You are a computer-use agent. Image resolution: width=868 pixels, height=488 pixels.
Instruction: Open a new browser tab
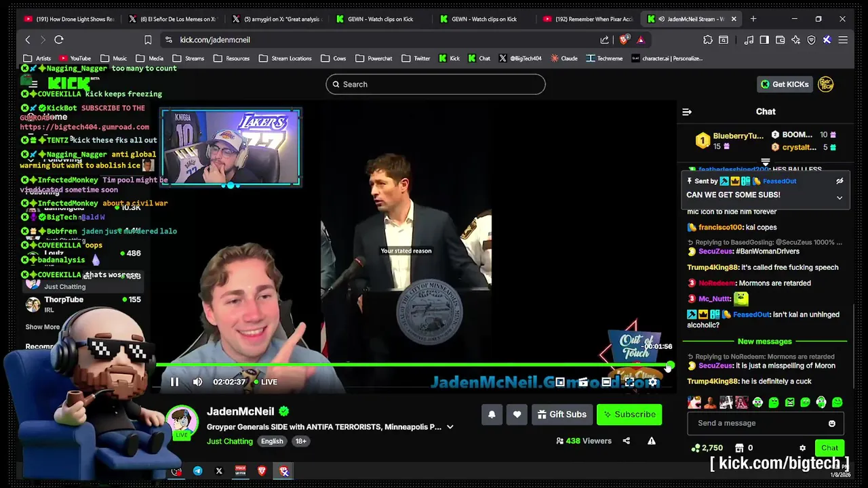[x=753, y=19]
